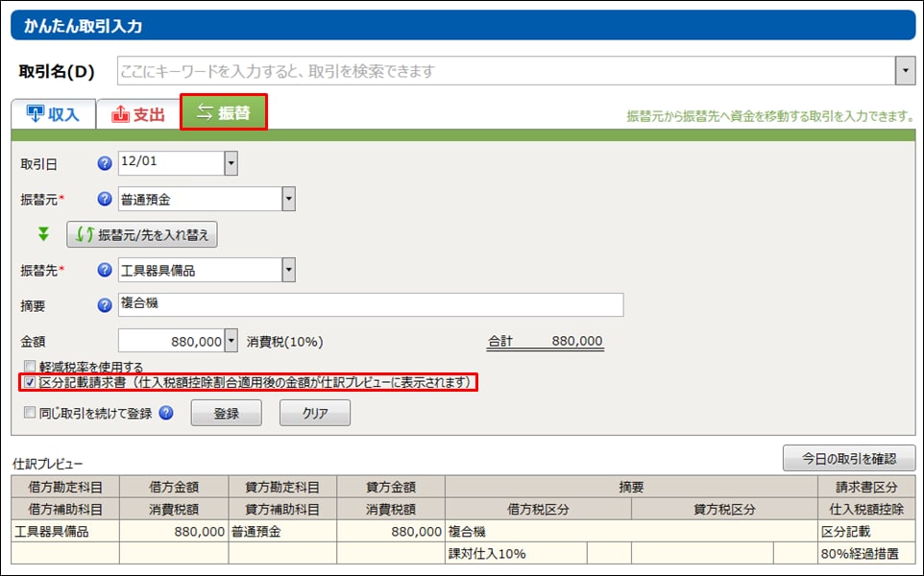Expand the 取引日 date dropdown
Screen dimensions: 924x576
(231, 163)
